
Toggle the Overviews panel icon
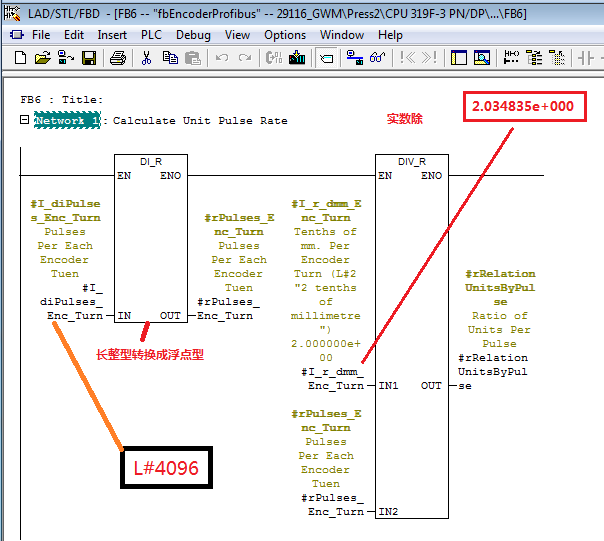pos(459,58)
